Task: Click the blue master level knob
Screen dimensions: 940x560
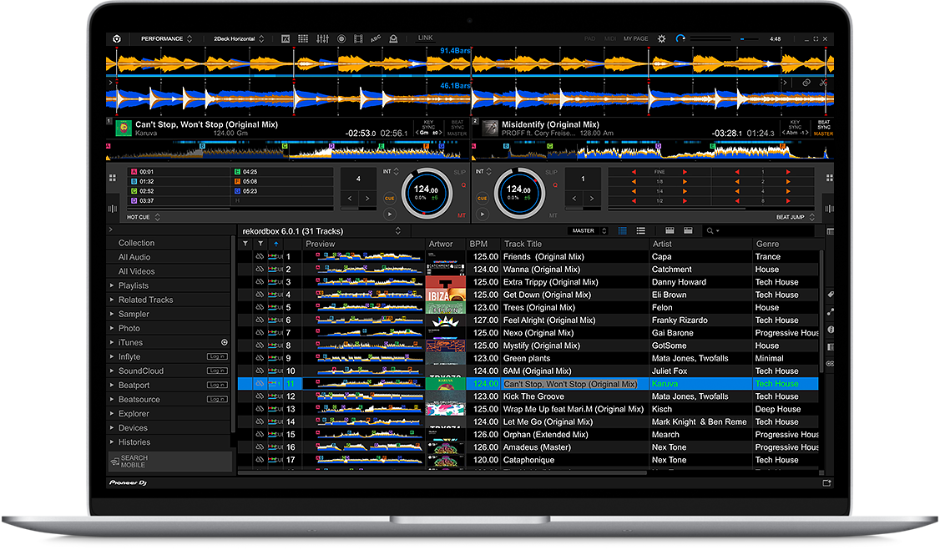Action: [x=680, y=39]
